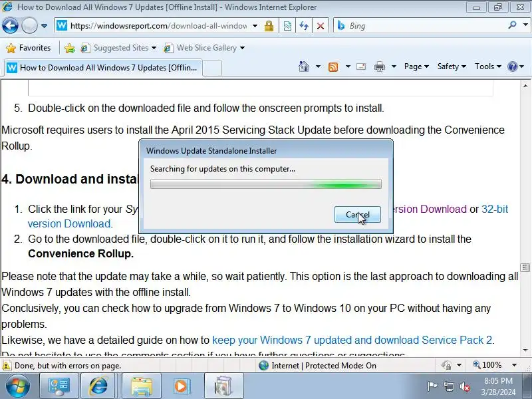Click the Back navigation arrow
Viewport: 532px width, 399px height.
click(10, 26)
